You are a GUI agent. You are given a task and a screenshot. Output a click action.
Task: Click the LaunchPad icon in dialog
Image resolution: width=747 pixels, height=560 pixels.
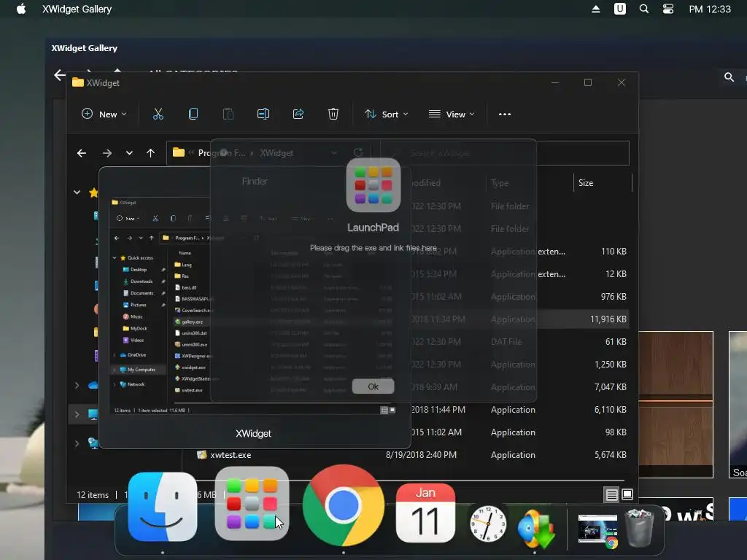click(373, 184)
